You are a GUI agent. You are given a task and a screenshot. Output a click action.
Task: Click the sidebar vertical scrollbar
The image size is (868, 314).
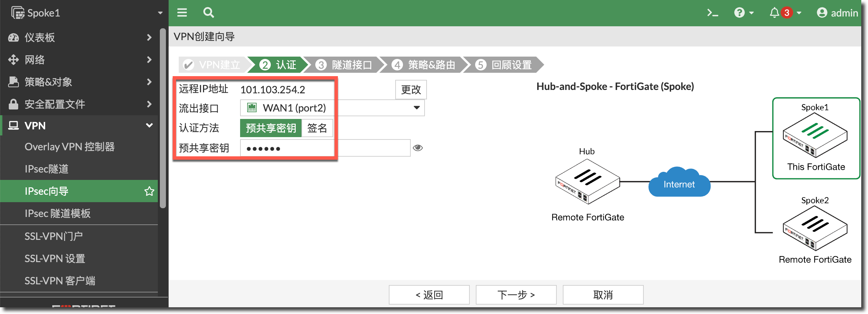[163, 118]
